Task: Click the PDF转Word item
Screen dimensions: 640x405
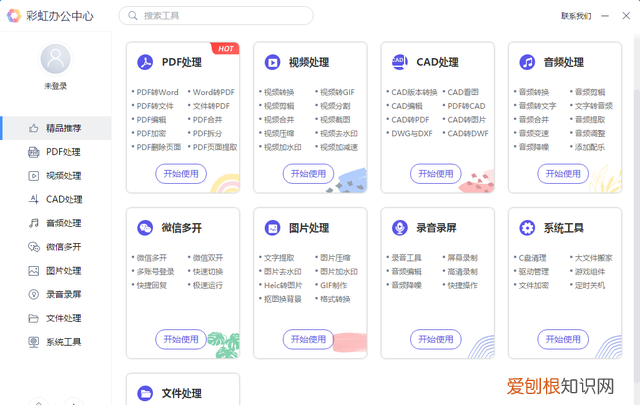Action: pos(157,92)
